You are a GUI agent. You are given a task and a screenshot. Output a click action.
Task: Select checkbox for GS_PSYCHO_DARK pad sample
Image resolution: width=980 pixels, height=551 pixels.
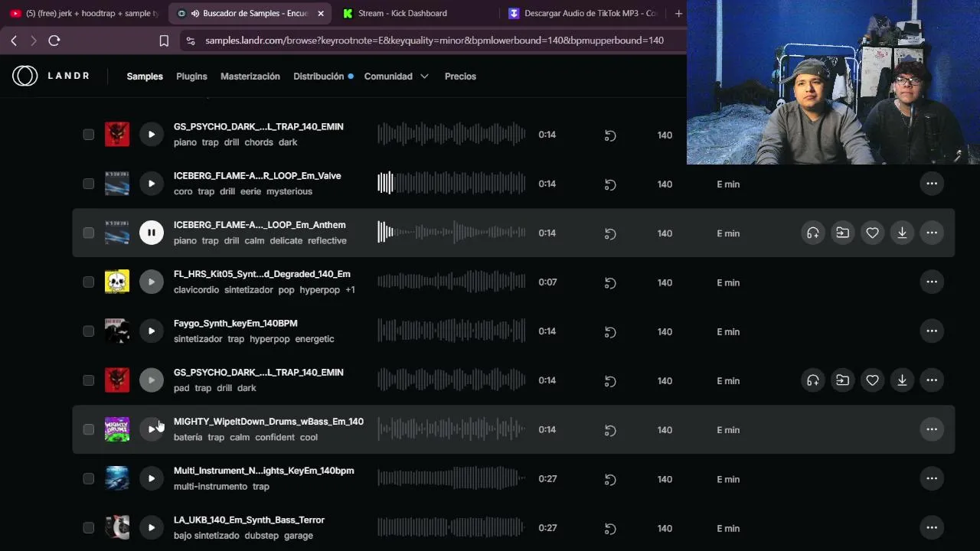coord(89,380)
